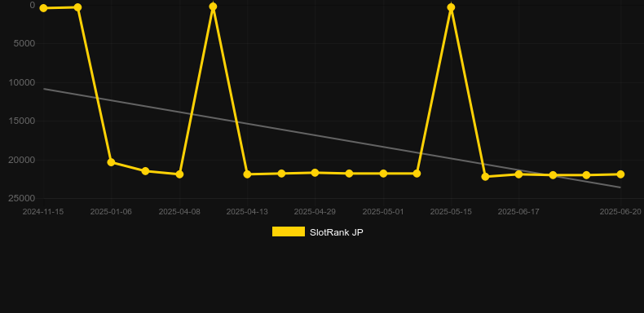Viewport: 644px width, 313px height.
Task: Toggle the SlotRank JP legend label text
Action: coord(337,232)
